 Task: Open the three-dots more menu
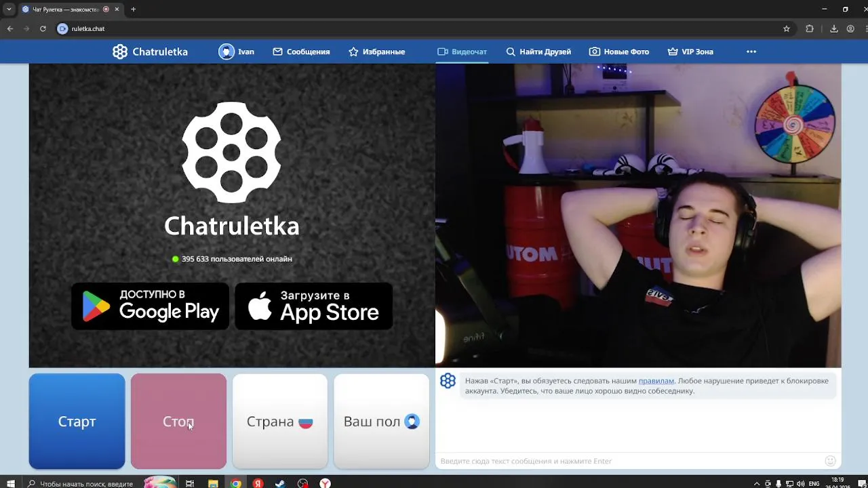751,52
